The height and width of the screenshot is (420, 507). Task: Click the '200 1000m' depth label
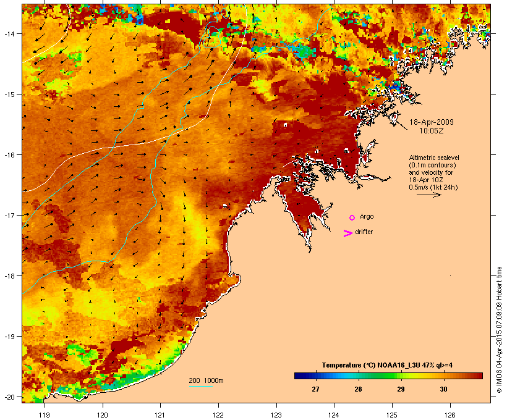(206, 380)
